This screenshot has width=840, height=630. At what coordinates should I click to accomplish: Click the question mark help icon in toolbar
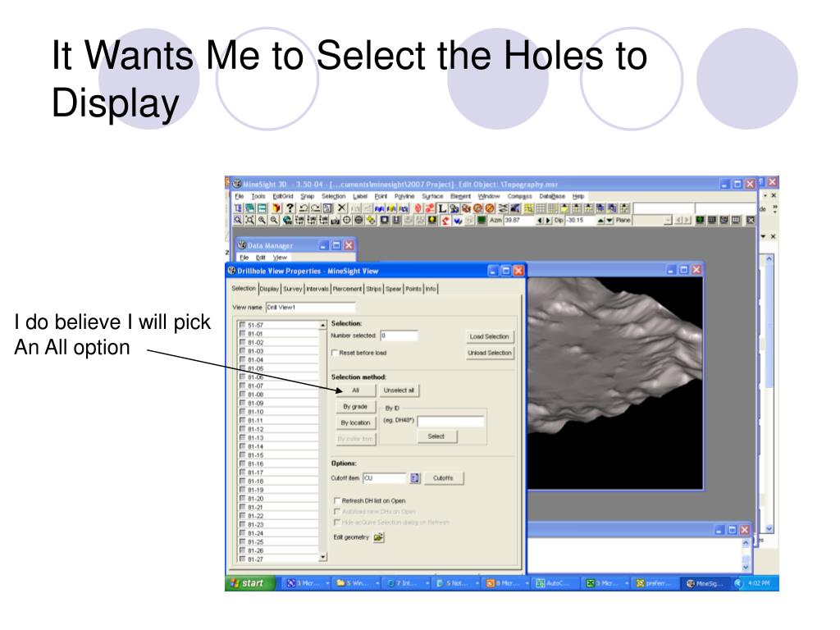(290, 208)
